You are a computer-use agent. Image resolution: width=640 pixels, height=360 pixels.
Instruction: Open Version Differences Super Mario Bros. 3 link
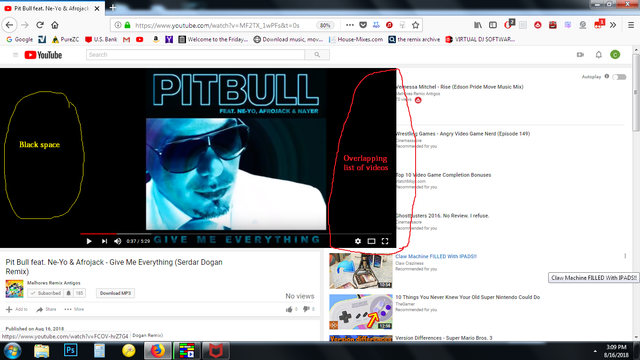pyautogui.click(x=444, y=338)
